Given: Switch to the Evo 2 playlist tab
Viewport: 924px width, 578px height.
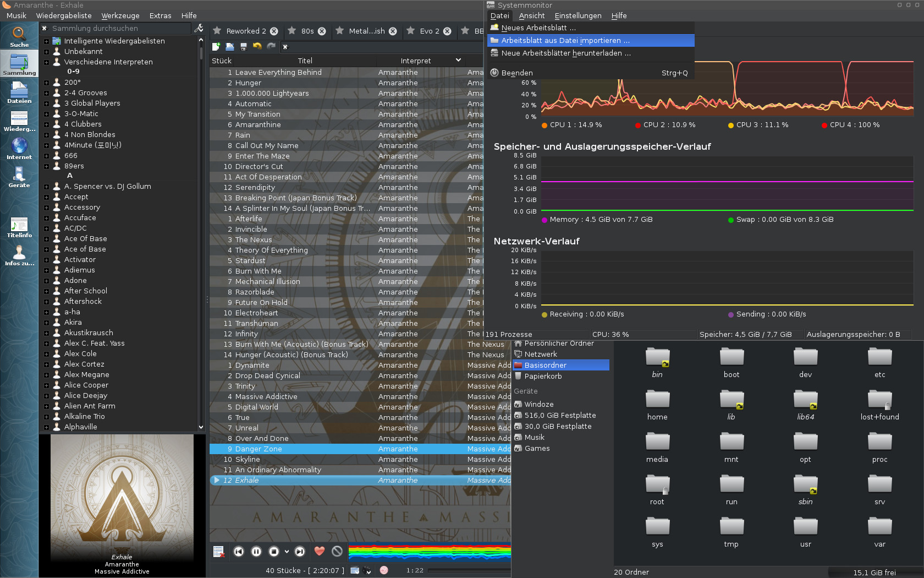Looking at the screenshot, I should pyautogui.click(x=429, y=31).
